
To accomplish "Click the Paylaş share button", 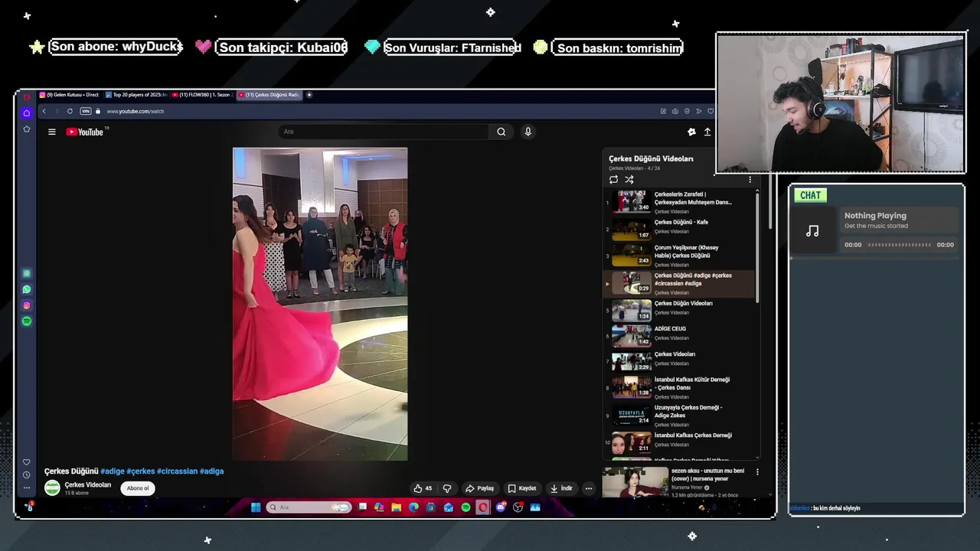I will 480,488.
